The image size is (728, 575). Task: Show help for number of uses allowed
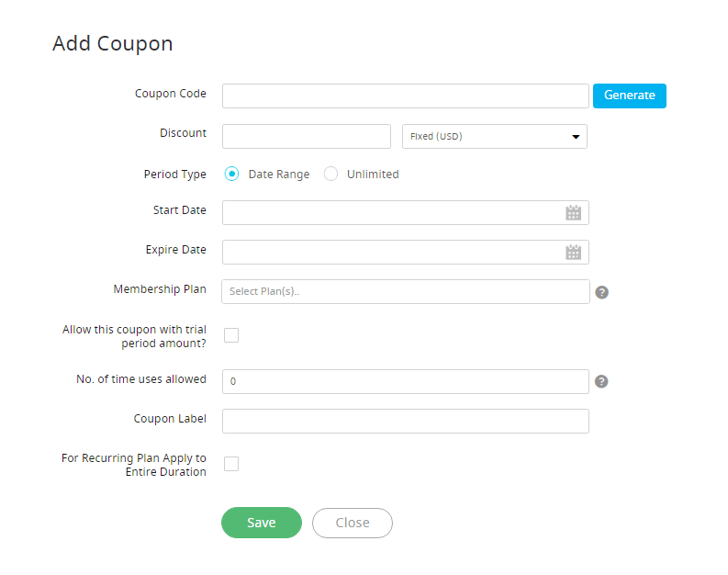coord(601,381)
